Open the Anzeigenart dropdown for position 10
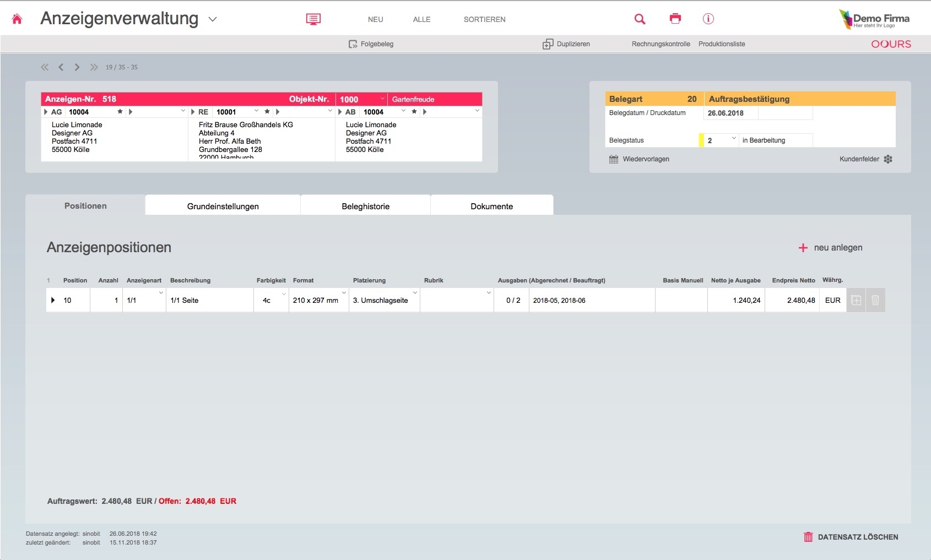The height and width of the screenshot is (560, 931). coord(161,292)
